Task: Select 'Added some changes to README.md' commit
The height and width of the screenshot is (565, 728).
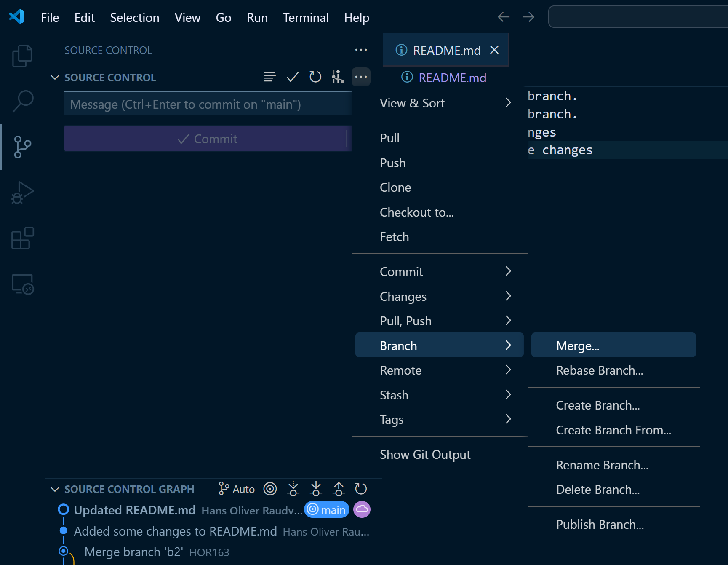Action: [x=214, y=531]
